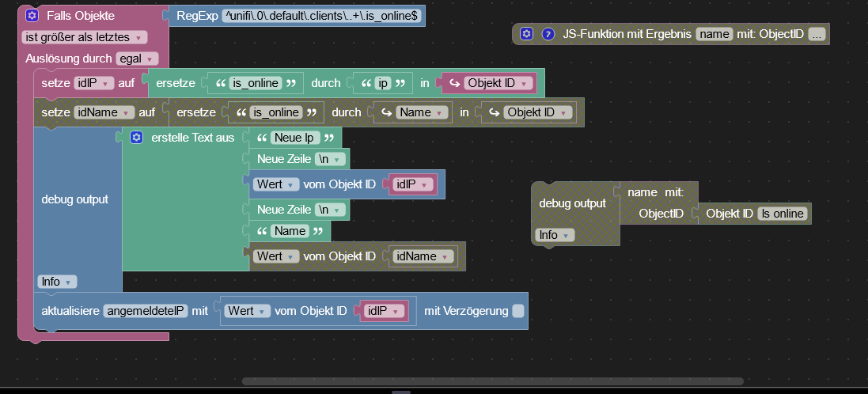Click the angemeldeteIP object field

(146, 311)
